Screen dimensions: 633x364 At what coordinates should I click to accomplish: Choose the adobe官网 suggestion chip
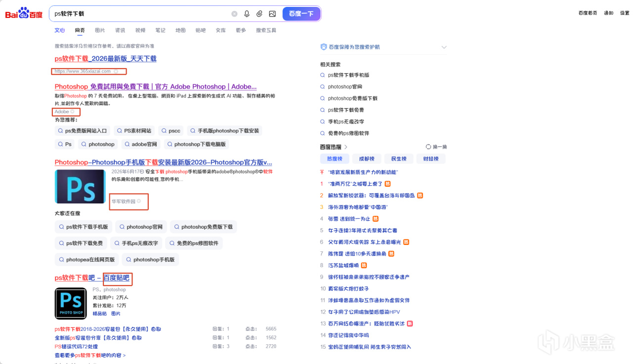click(x=141, y=144)
